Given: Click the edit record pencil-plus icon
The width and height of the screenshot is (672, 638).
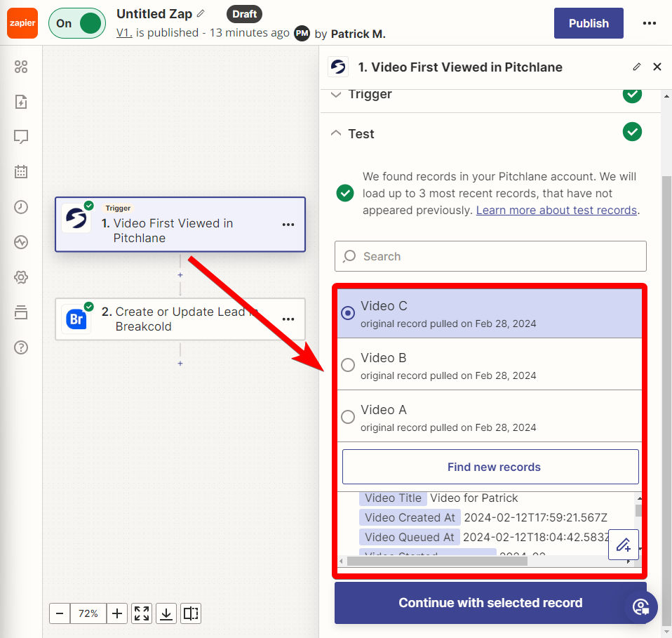Looking at the screenshot, I should point(624,545).
